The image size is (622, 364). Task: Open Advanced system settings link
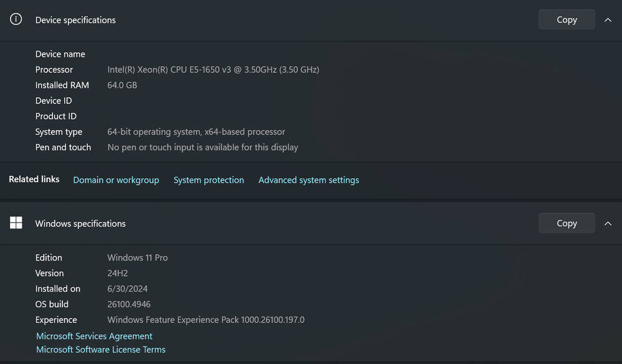(x=309, y=180)
